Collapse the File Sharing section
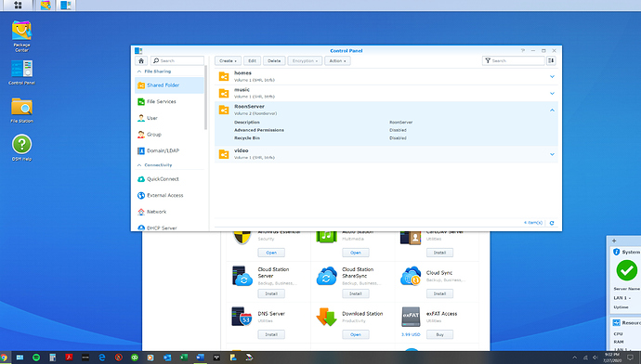This screenshot has width=641, height=364. [x=139, y=71]
